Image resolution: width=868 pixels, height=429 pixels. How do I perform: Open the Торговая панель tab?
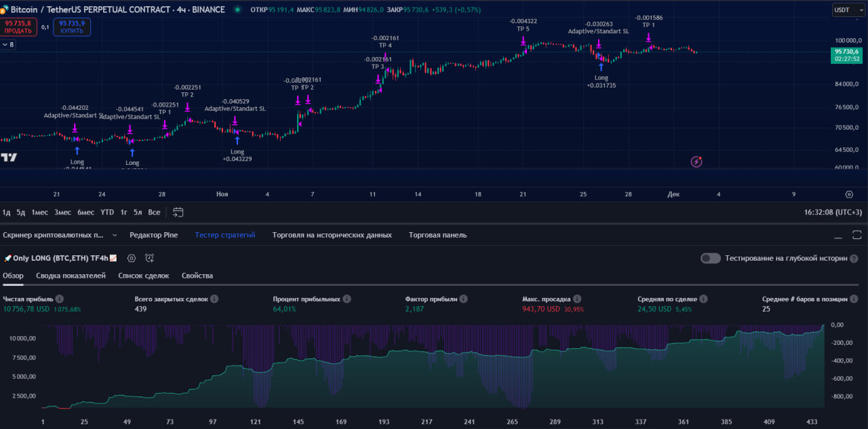(x=437, y=235)
